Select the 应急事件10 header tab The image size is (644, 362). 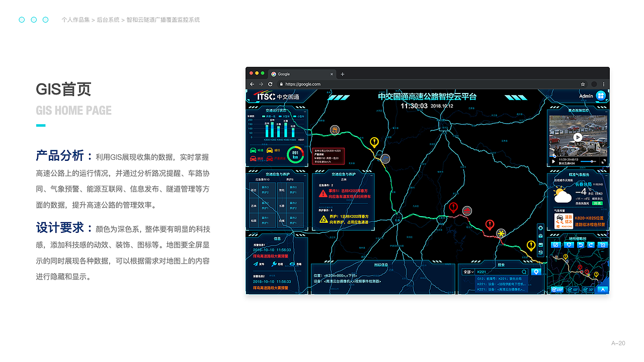263,179
